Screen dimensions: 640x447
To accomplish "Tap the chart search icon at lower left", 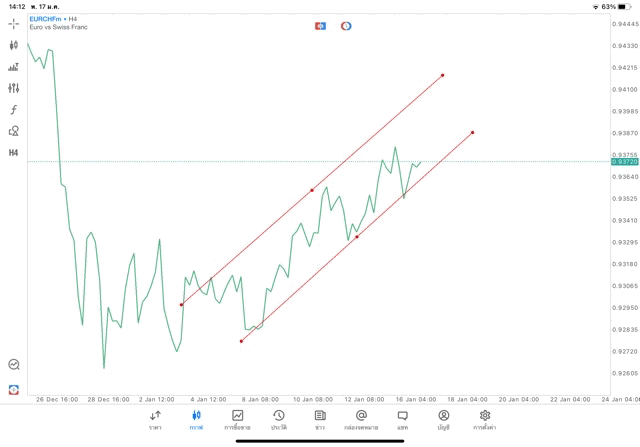I will [x=14, y=365].
